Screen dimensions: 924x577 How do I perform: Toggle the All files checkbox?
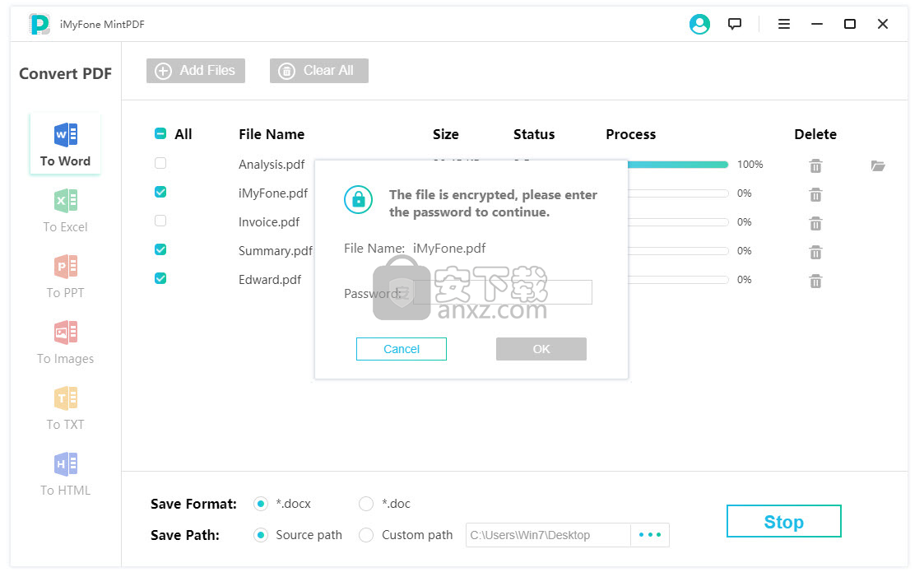pyautogui.click(x=160, y=134)
